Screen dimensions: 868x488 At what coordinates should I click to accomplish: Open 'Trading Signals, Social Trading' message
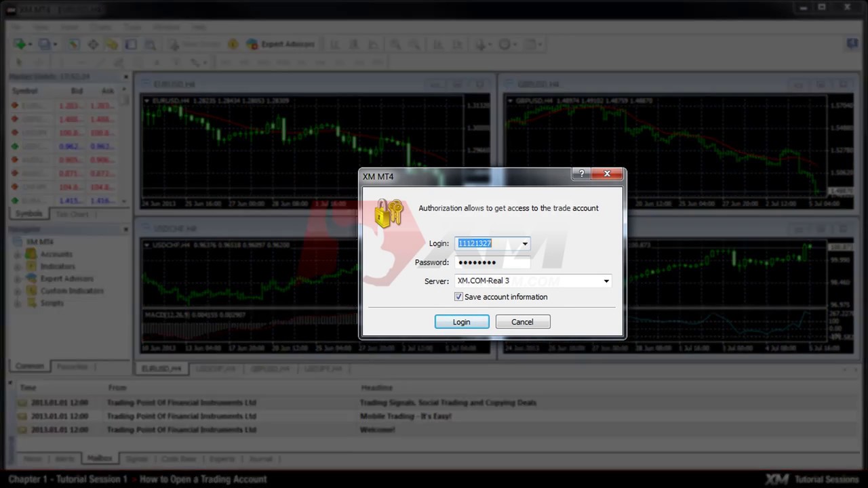coord(448,403)
